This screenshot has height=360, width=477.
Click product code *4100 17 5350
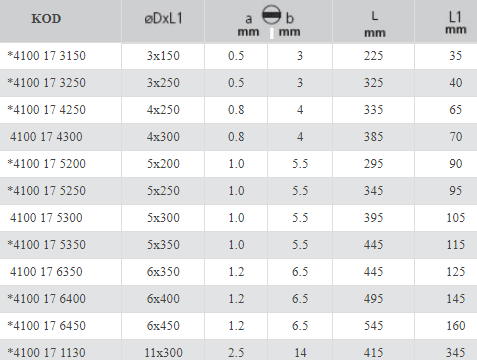click(47, 245)
